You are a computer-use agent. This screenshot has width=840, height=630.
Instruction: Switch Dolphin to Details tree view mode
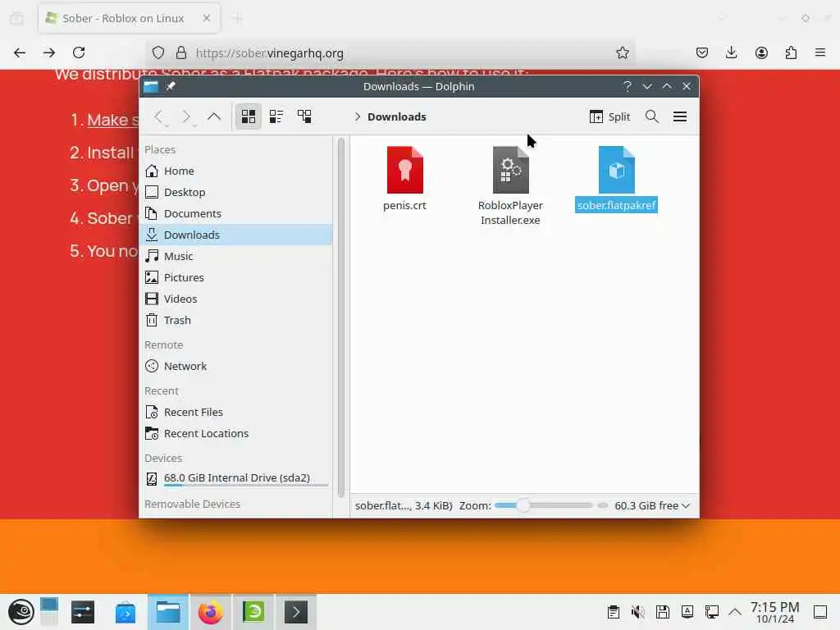point(304,116)
